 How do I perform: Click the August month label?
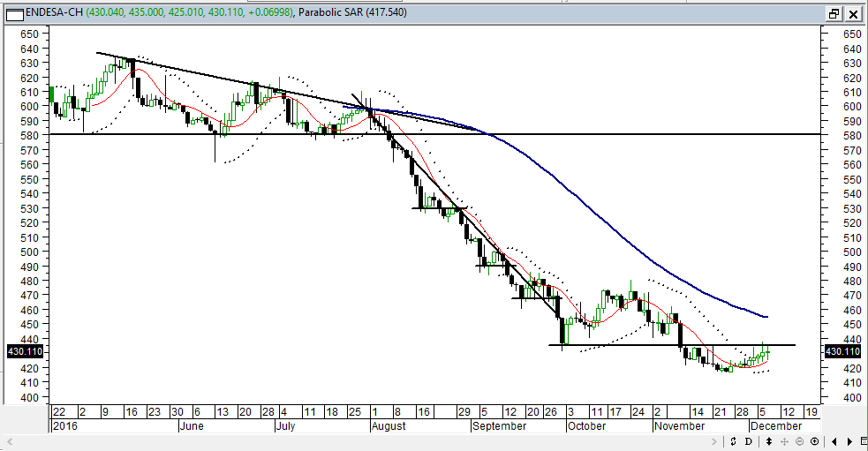pyautogui.click(x=388, y=426)
